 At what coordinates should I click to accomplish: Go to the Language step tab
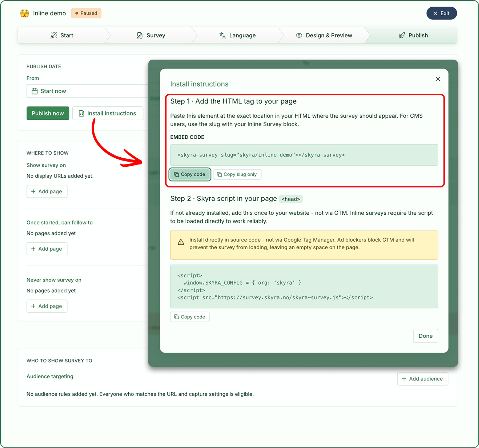point(237,35)
